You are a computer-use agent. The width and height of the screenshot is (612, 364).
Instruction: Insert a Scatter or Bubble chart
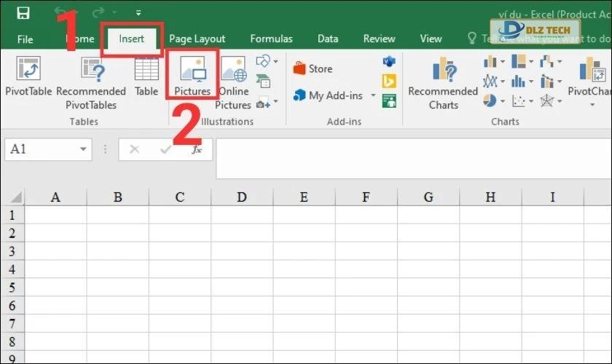click(x=518, y=101)
